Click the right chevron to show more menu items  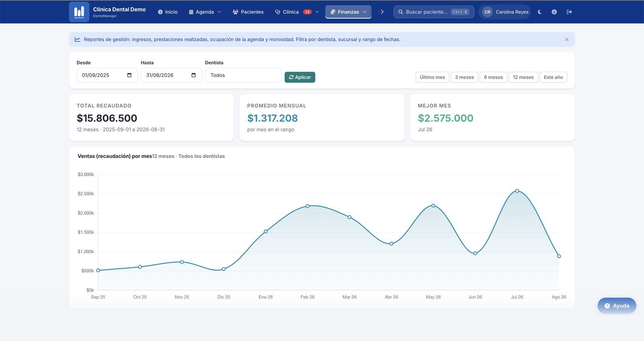(x=382, y=12)
